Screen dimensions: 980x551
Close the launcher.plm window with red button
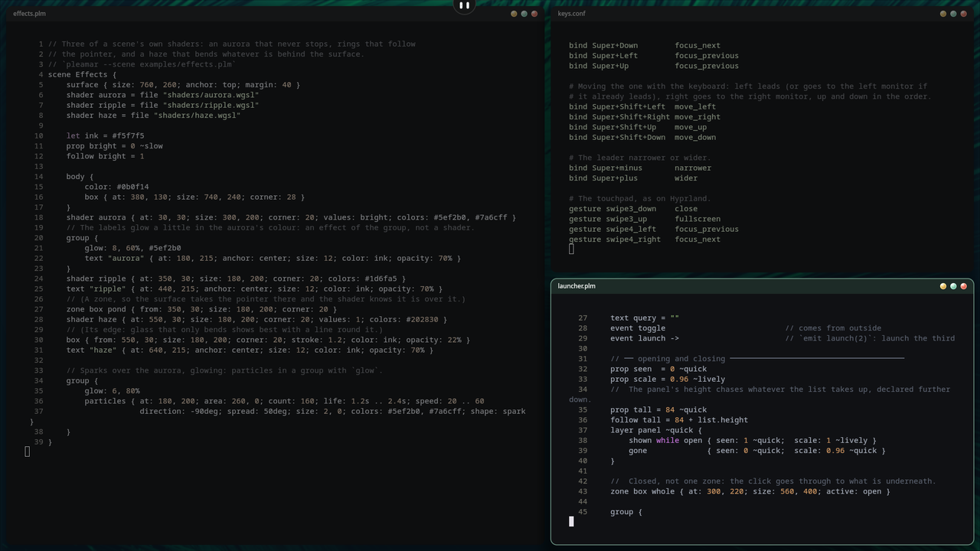click(963, 286)
